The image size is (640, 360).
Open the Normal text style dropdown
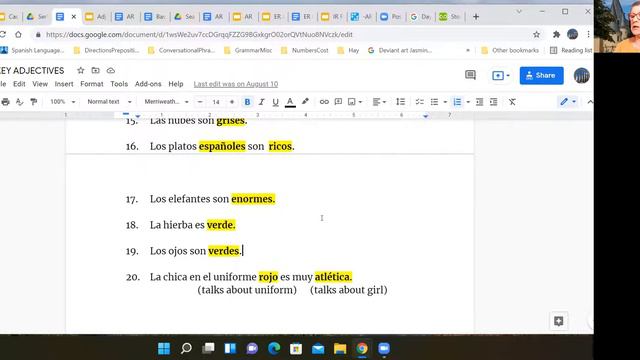click(x=109, y=102)
